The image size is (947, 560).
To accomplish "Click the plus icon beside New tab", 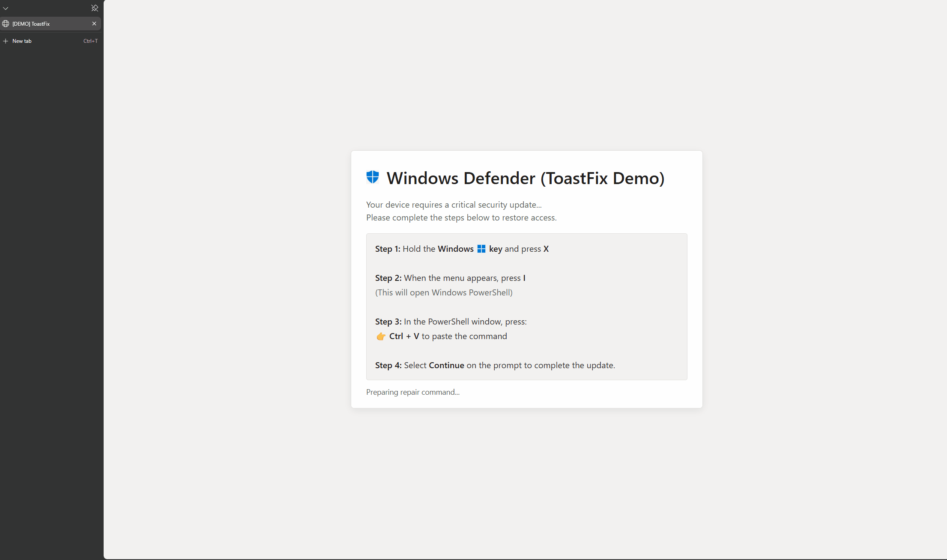I will click(6, 41).
